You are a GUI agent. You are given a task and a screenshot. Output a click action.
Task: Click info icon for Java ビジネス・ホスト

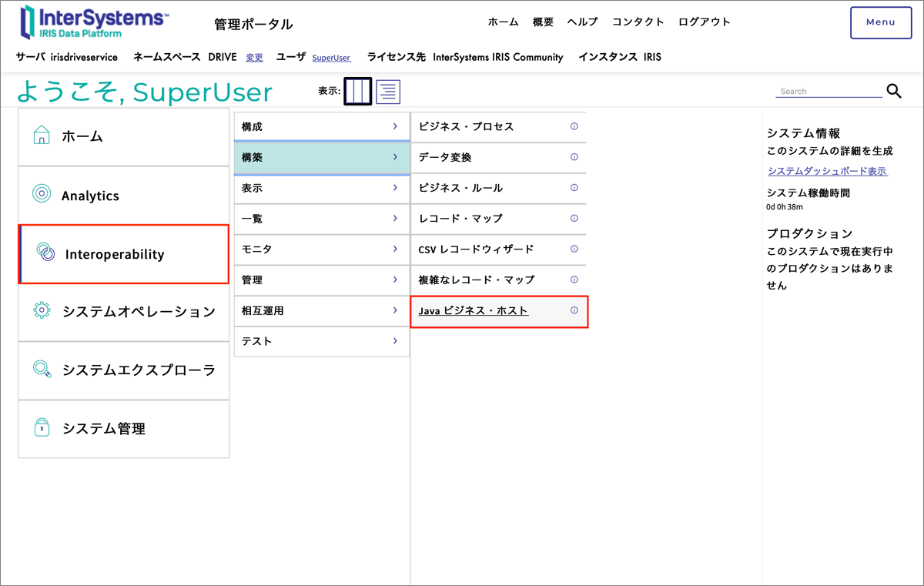[574, 310]
